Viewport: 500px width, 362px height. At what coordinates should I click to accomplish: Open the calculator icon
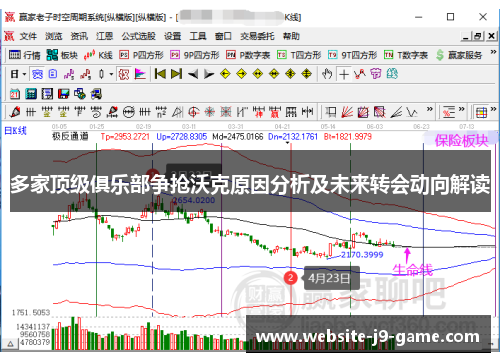click(31, 94)
